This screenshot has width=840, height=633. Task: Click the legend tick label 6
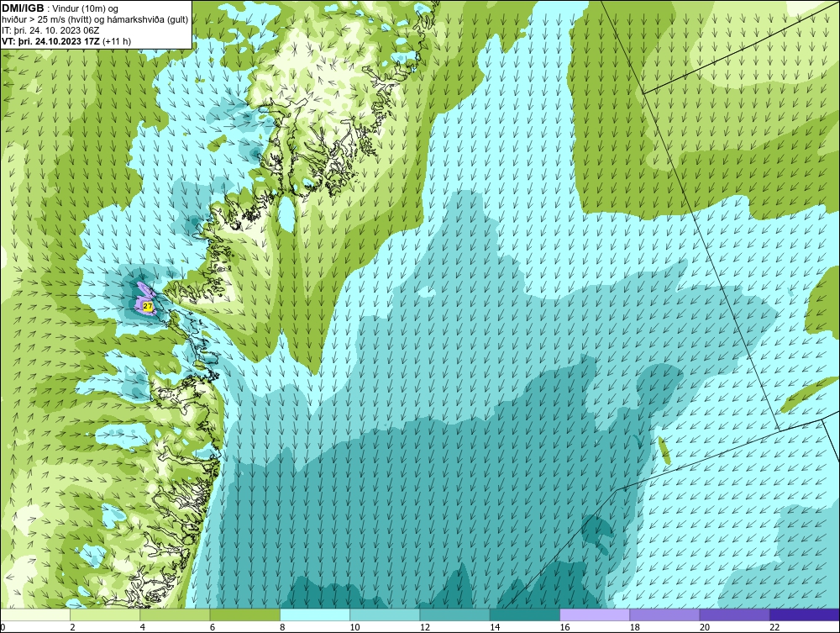pyautogui.click(x=213, y=628)
